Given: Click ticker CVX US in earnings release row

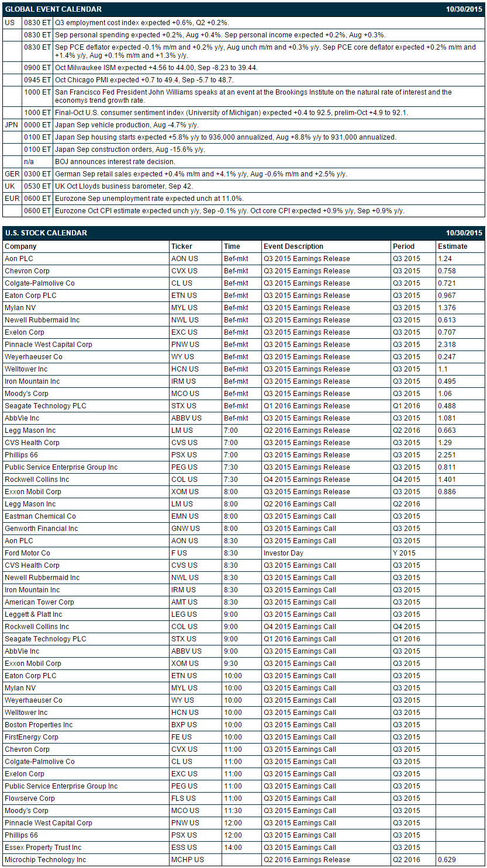Looking at the screenshot, I should pos(184,271).
